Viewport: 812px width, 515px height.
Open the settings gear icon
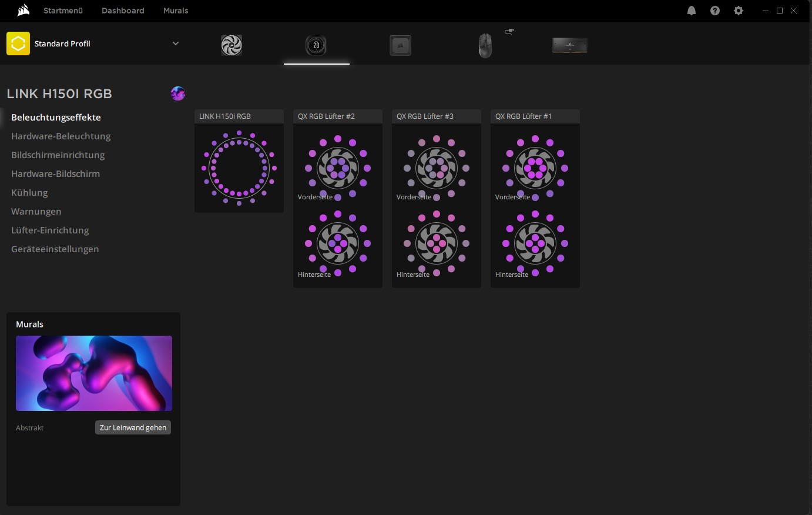click(739, 11)
